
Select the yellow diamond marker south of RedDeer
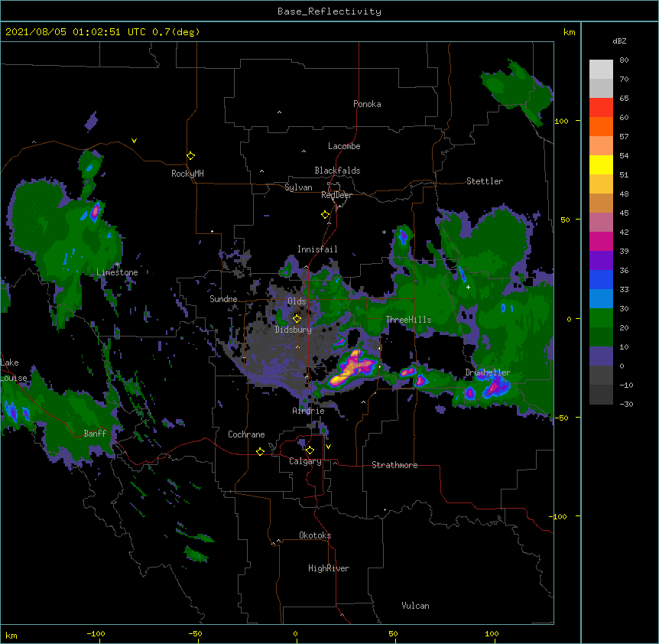pos(326,215)
